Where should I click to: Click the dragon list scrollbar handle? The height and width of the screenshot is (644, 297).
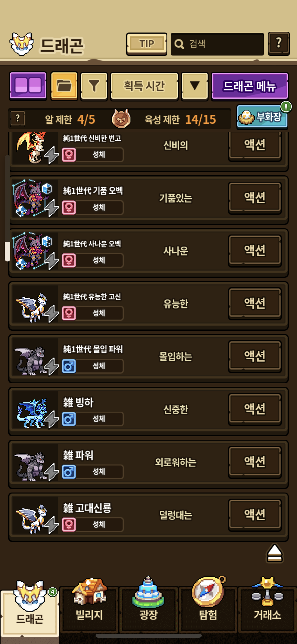click(7, 251)
